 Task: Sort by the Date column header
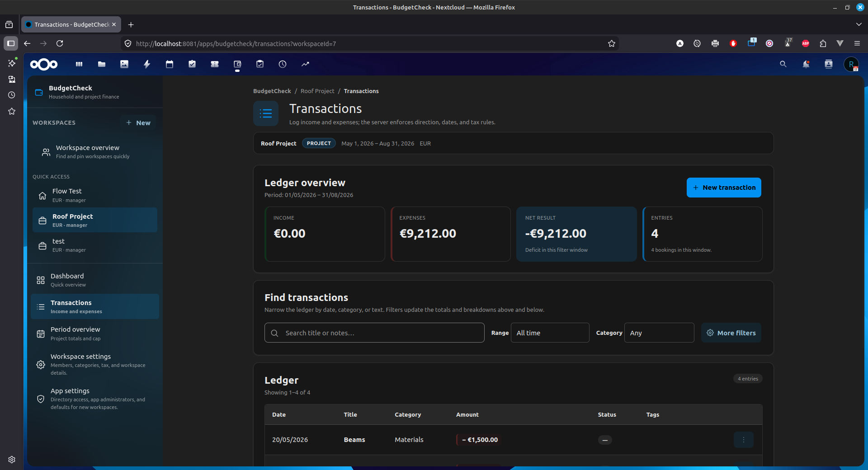pyautogui.click(x=279, y=414)
